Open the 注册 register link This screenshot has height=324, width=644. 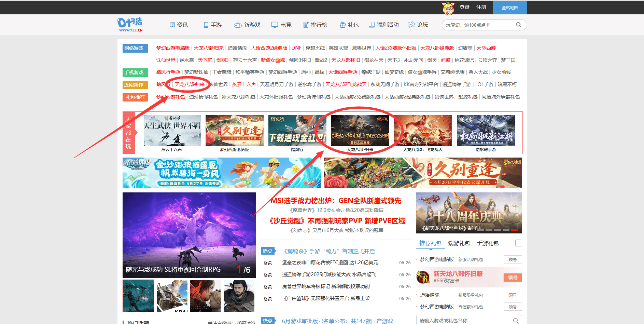(481, 7)
